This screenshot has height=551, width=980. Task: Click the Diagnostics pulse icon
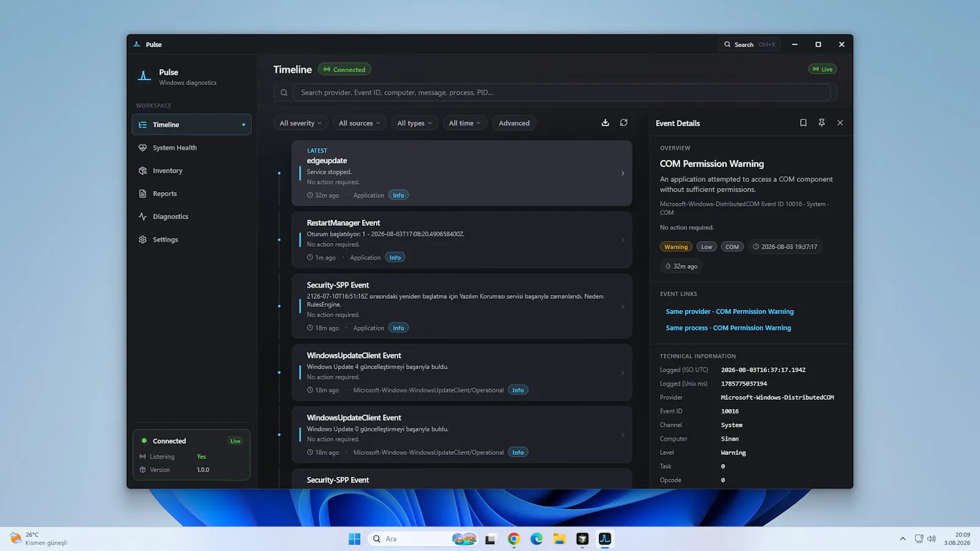point(143,217)
